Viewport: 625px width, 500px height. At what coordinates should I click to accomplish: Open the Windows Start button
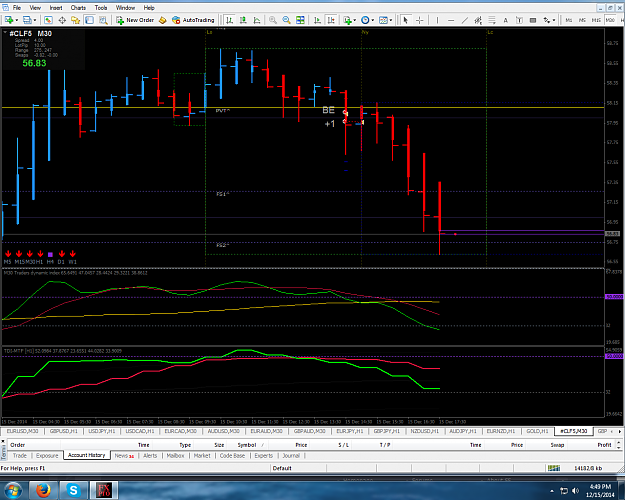pyautogui.click(x=13, y=490)
